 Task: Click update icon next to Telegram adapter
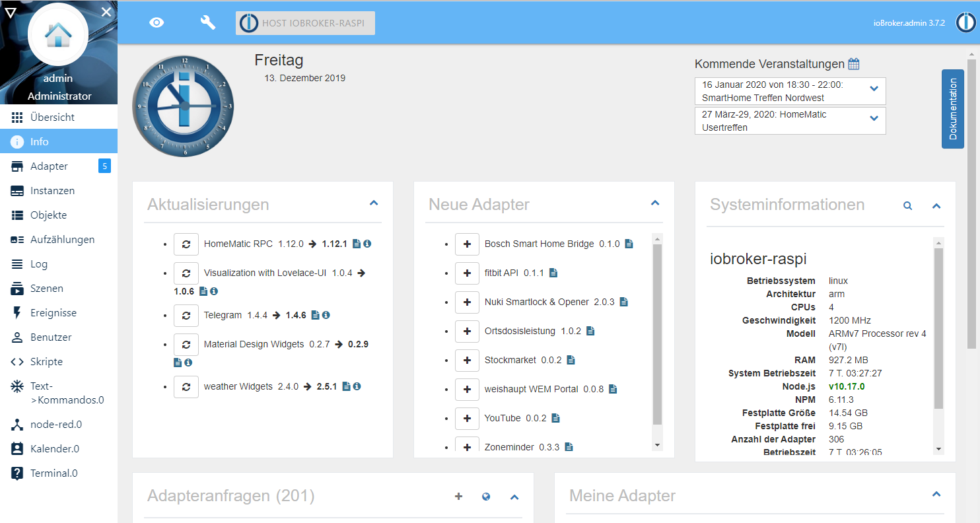(x=186, y=315)
